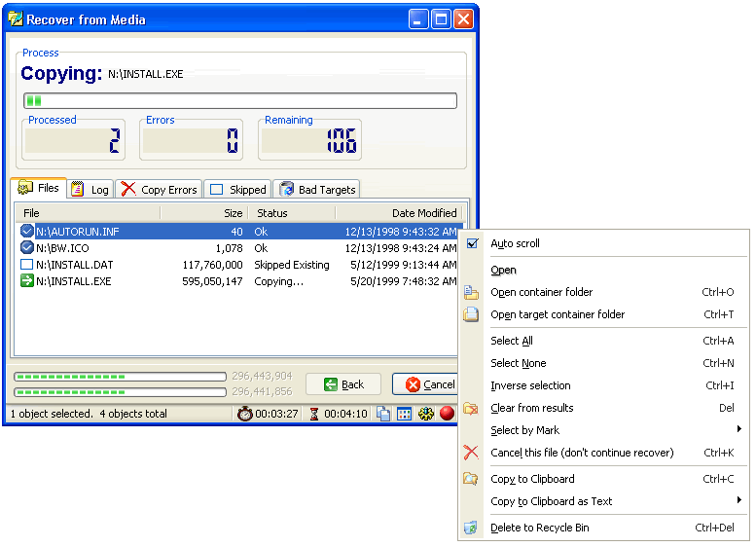Click the calendar grid icon in status bar

pos(405,414)
